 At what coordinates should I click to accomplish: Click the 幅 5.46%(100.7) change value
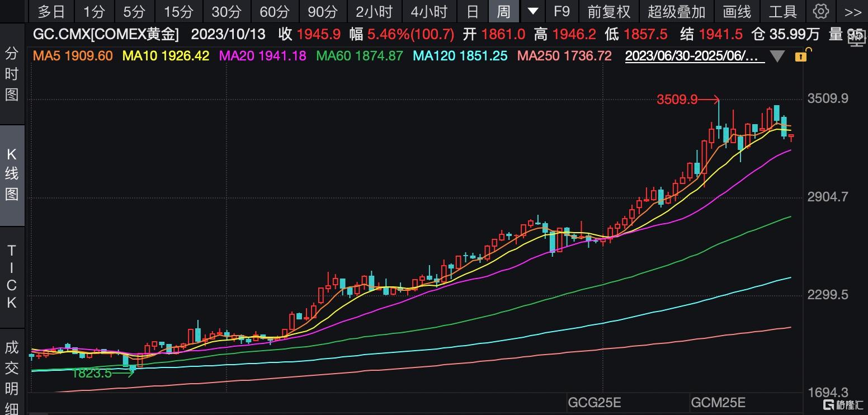(x=402, y=35)
